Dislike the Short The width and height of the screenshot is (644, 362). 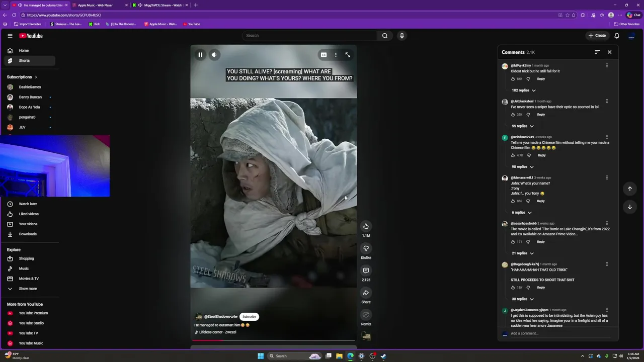[x=366, y=248]
